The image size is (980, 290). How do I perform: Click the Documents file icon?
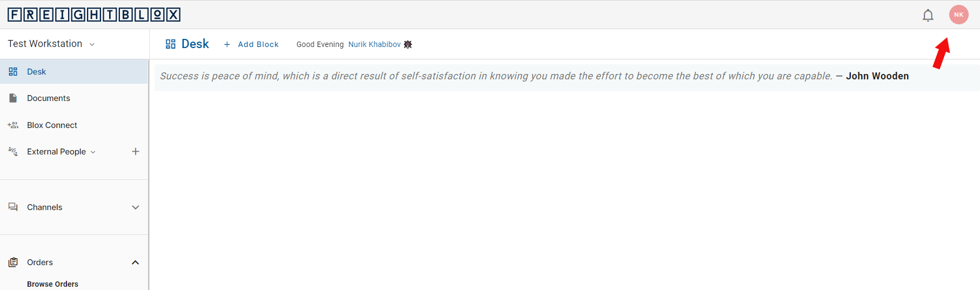tap(13, 98)
